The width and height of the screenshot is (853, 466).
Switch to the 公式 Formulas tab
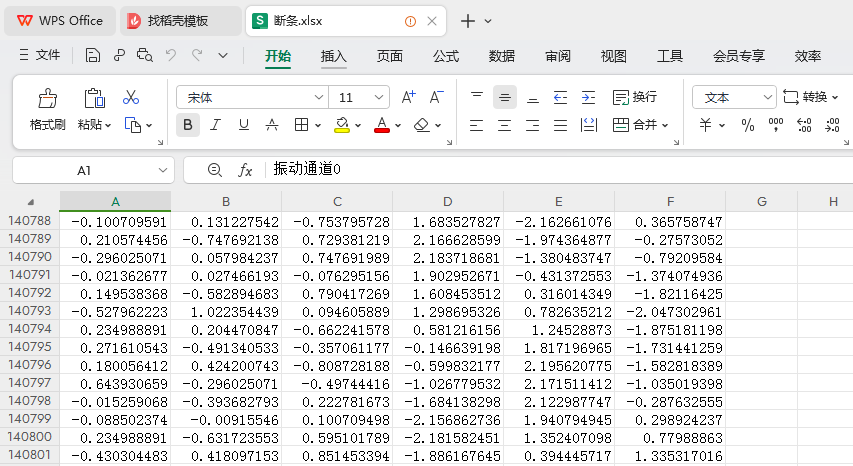coord(446,56)
